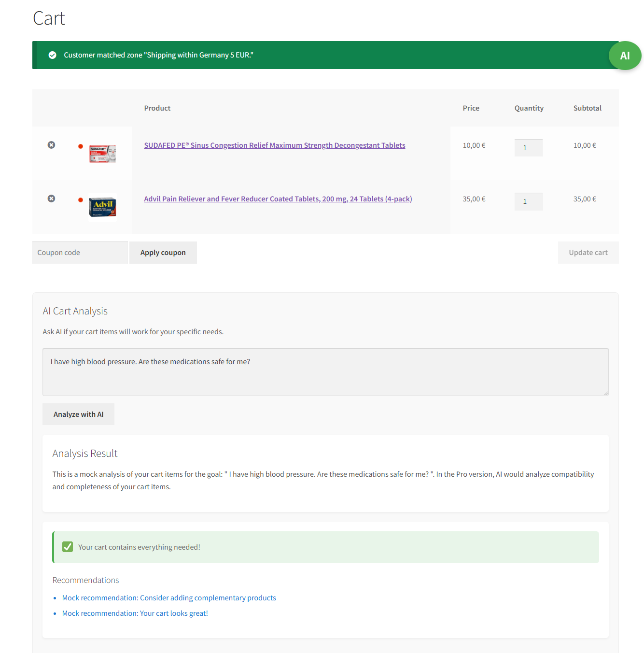Click SUDAFED subtotal 10,00 €
644x653 pixels.
point(585,145)
